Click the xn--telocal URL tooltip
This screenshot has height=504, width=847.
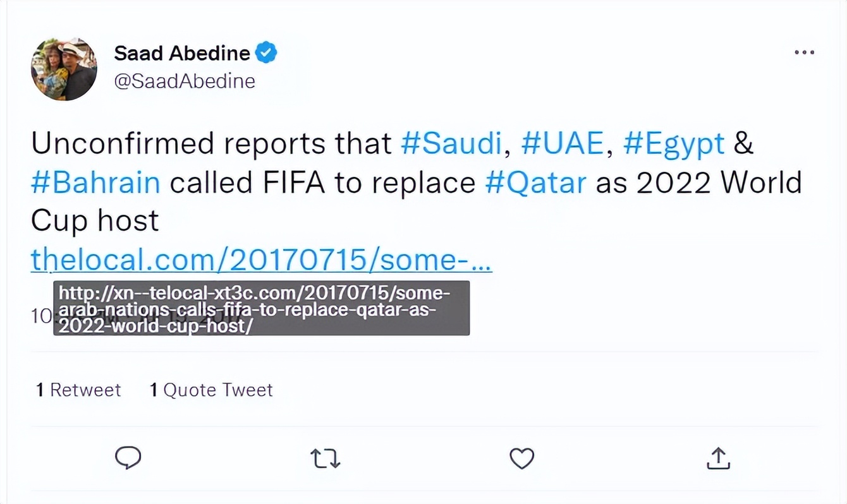(x=261, y=308)
